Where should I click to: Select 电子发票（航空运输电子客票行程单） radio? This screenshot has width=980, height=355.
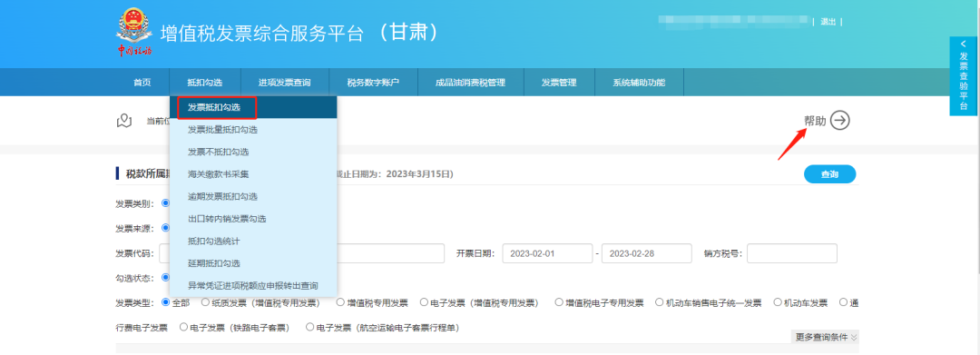pyautogui.click(x=310, y=327)
